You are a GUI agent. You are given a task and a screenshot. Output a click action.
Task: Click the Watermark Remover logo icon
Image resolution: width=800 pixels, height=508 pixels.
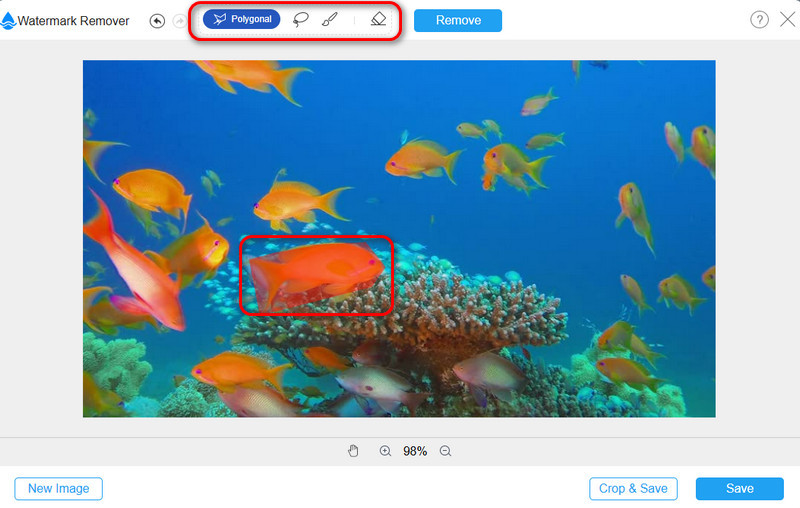pos(8,20)
